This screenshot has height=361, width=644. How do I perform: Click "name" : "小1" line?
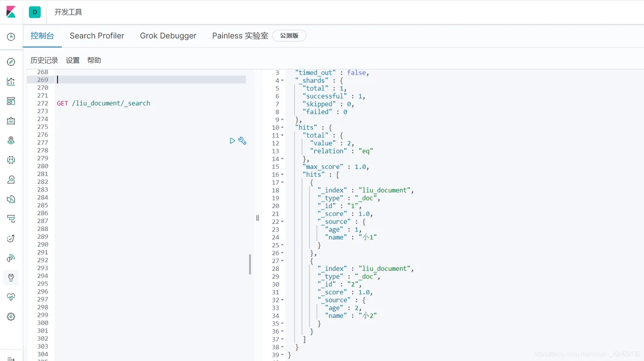click(x=351, y=237)
